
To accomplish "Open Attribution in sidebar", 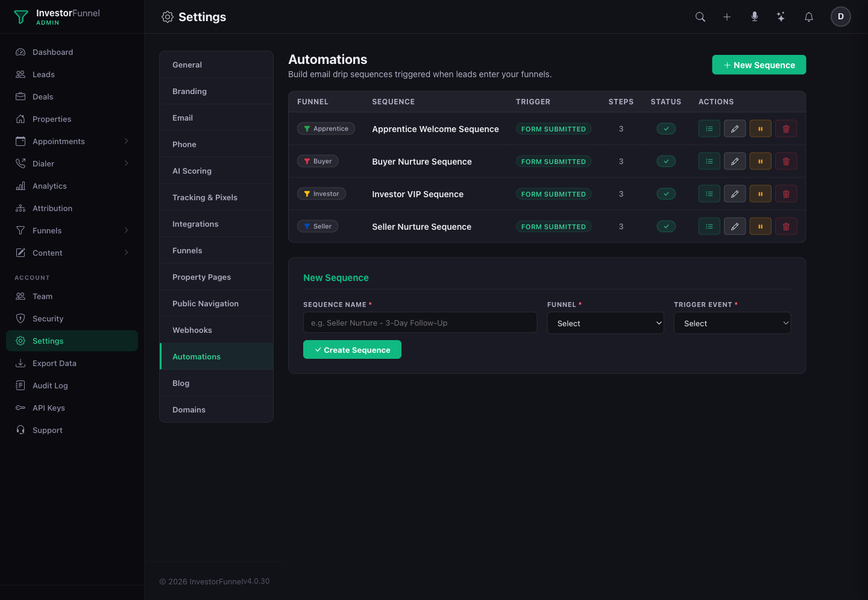I will [x=72, y=208].
